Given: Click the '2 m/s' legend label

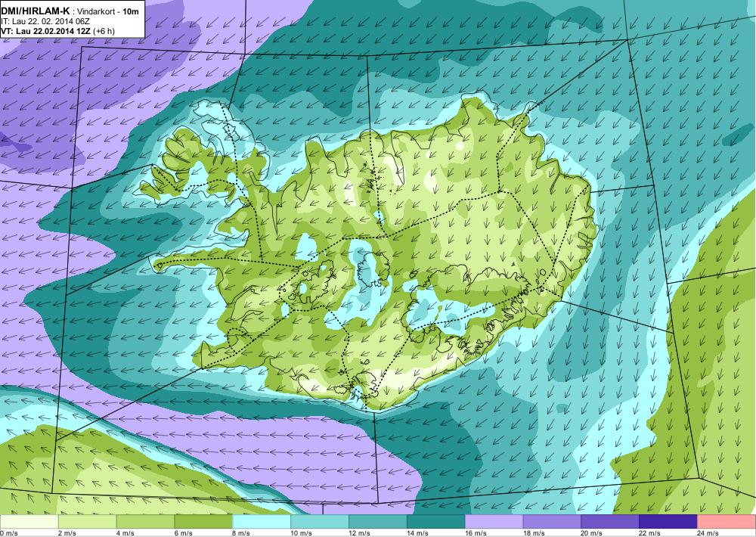Looking at the screenshot, I should click(x=67, y=533).
